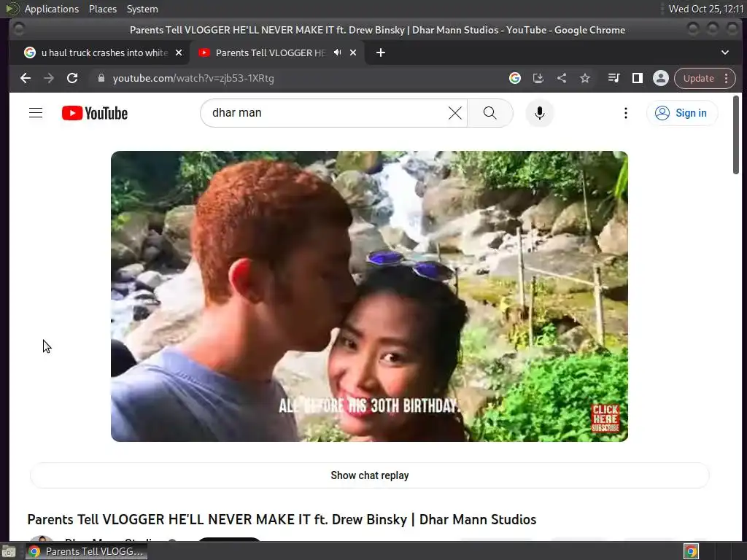Expand the tab search dropdown chevron

[724, 52]
